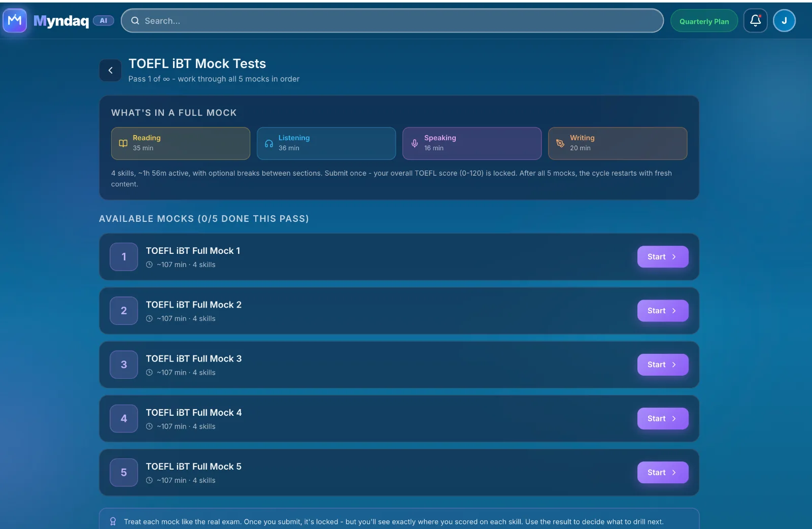
Task: Select the Speaking 16 min card
Action: pyautogui.click(x=472, y=144)
